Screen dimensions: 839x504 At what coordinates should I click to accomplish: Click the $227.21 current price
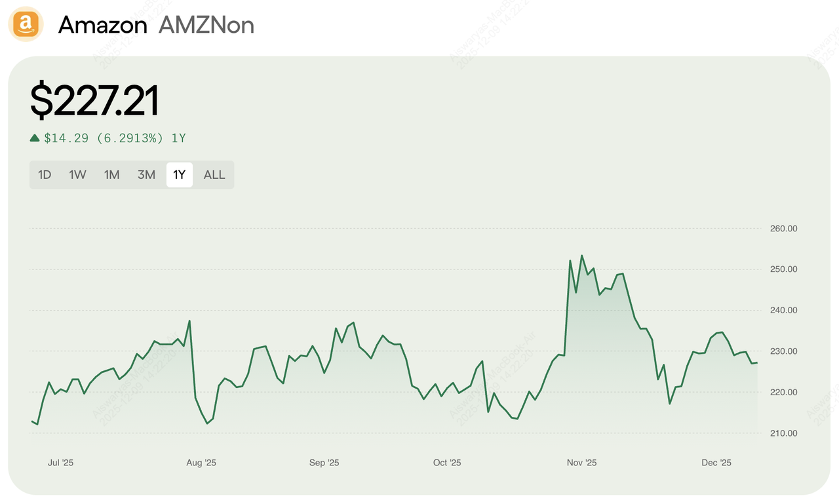pyautogui.click(x=94, y=102)
